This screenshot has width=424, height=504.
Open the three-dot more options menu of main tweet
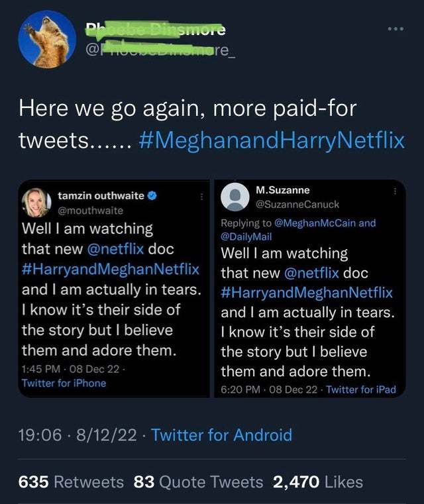396,29
